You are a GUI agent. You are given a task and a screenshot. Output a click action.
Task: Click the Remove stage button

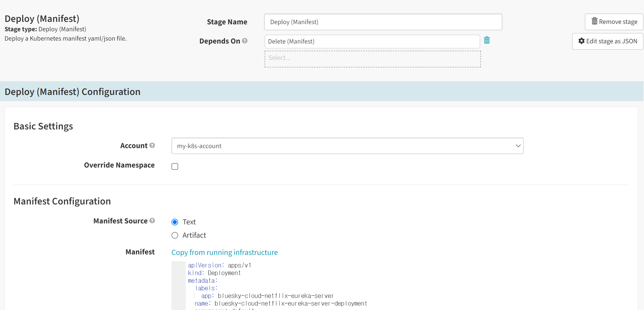click(x=614, y=22)
